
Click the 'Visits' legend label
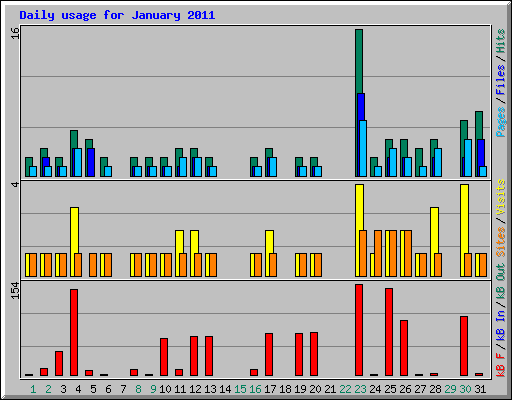[501, 197]
